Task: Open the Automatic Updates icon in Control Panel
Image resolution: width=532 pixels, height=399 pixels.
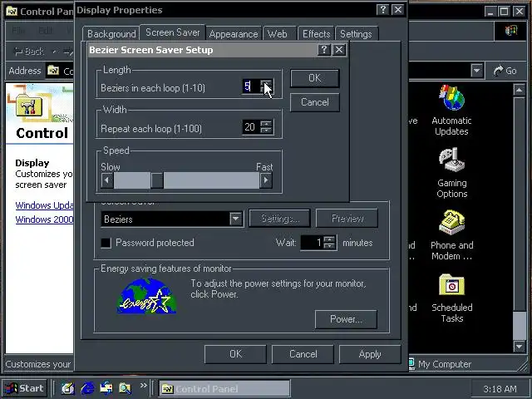Action: [451, 111]
